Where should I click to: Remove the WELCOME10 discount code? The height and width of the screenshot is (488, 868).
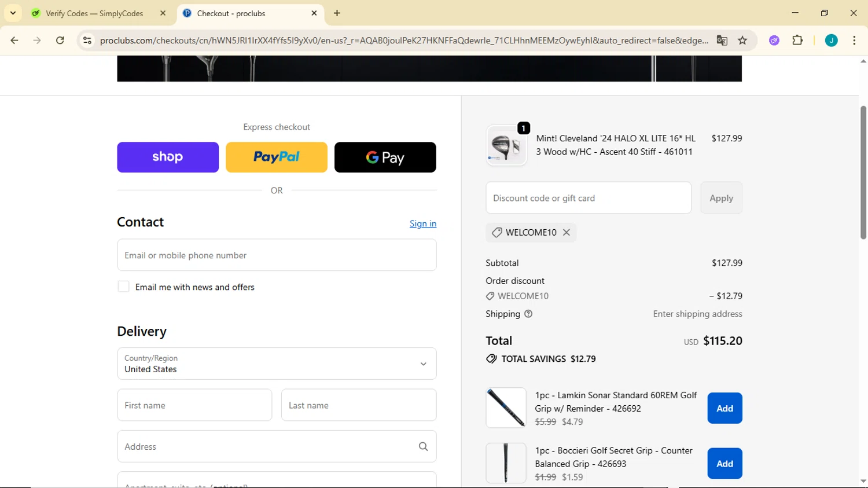567,232
